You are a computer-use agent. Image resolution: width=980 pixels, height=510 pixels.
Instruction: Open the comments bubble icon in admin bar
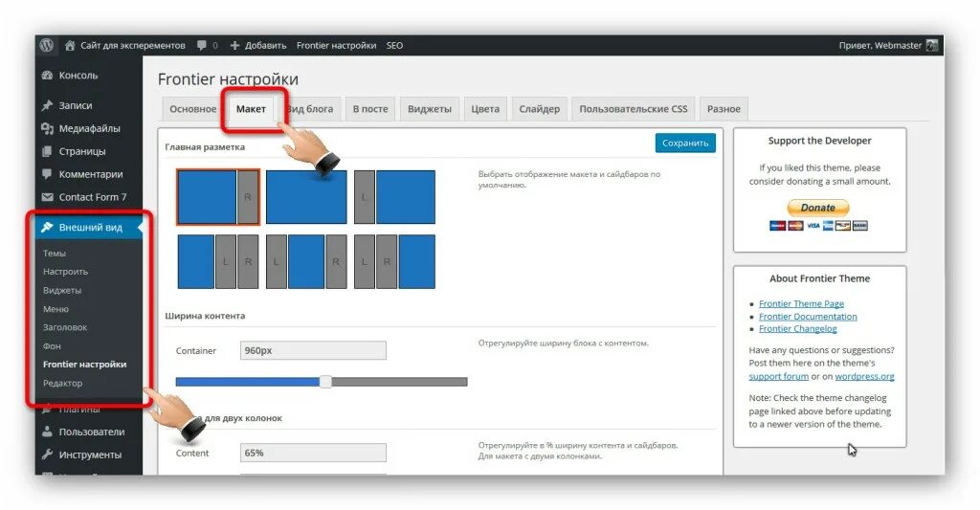pyautogui.click(x=202, y=45)
